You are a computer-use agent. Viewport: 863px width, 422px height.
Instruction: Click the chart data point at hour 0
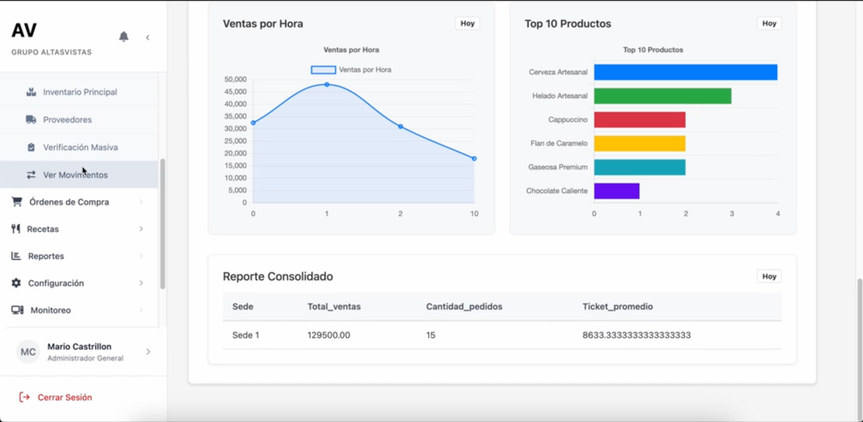[x=253, y=123]
